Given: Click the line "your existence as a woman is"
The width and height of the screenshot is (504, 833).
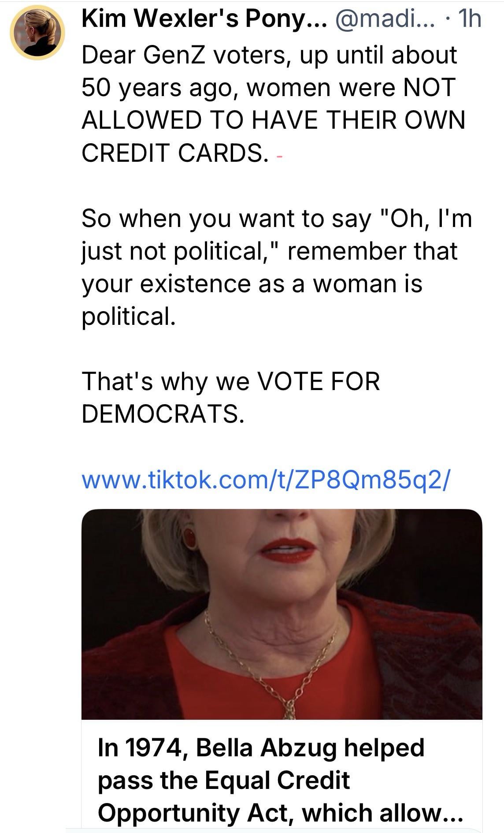Looking at the screenshot, I should tap(252, 284).
